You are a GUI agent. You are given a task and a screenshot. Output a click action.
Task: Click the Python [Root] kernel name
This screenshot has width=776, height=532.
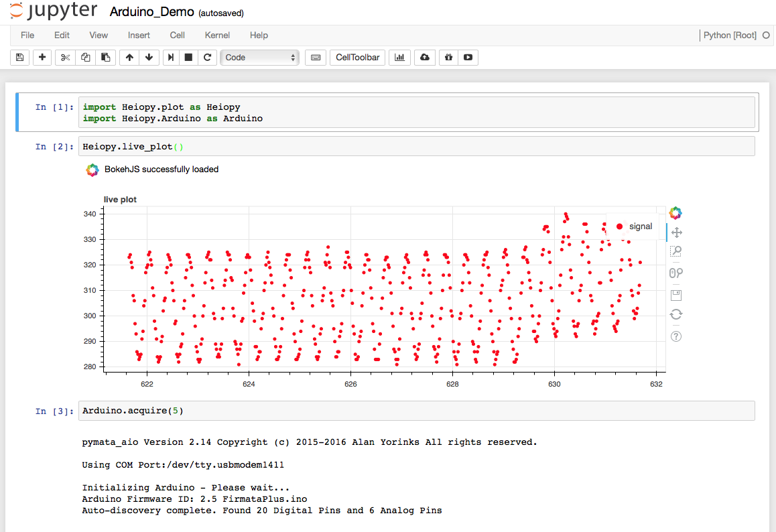tap(730, 35)
